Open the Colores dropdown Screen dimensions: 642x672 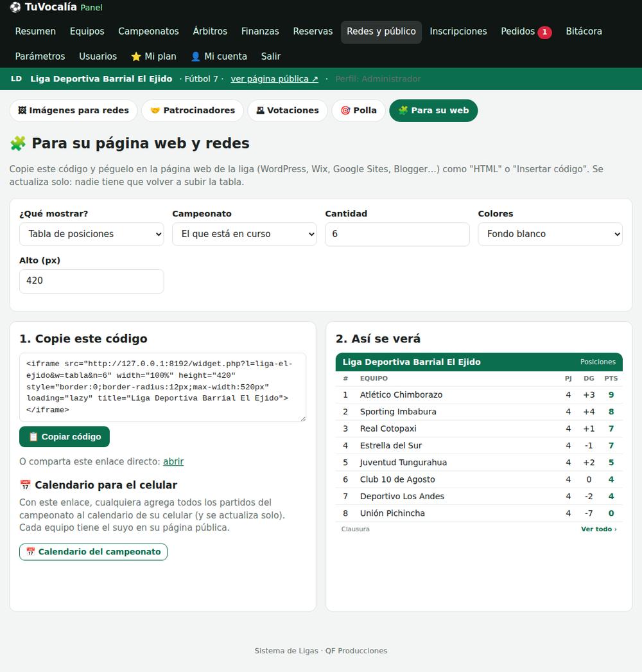point(550,234)
